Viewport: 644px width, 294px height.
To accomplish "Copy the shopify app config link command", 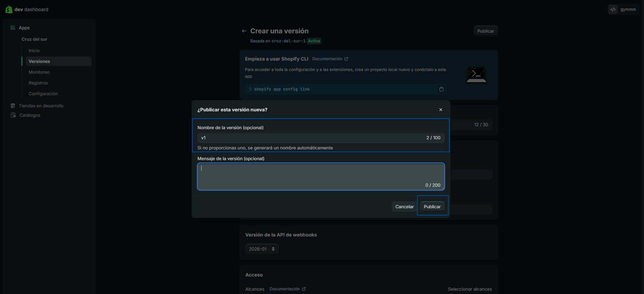I will (x=441, y=89).
